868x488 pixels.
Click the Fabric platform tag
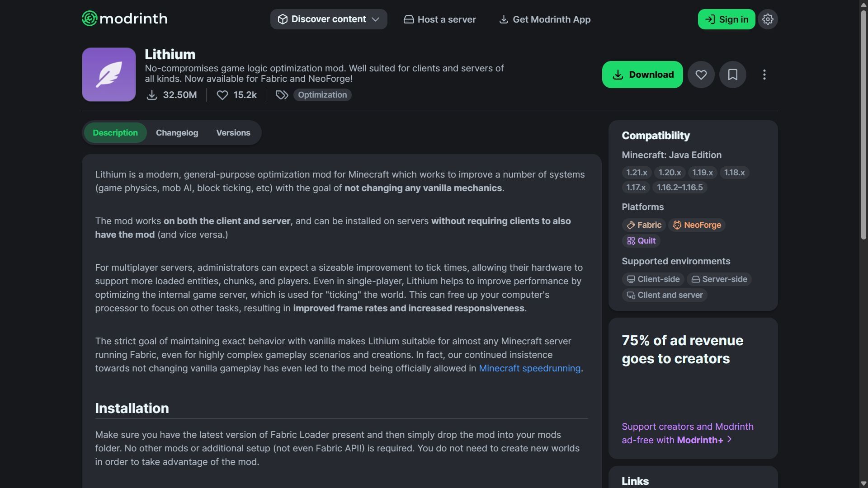pyautogui.click(x=644, y=225)
